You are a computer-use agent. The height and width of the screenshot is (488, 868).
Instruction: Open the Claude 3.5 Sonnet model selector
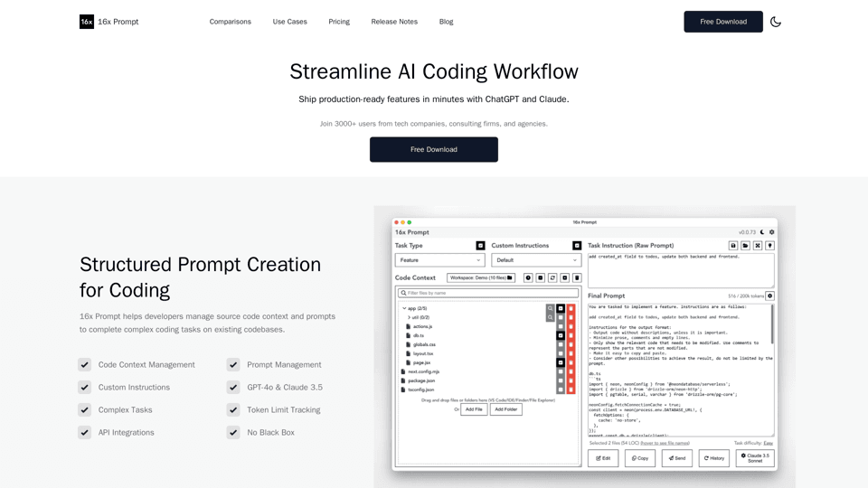[755, 458]
